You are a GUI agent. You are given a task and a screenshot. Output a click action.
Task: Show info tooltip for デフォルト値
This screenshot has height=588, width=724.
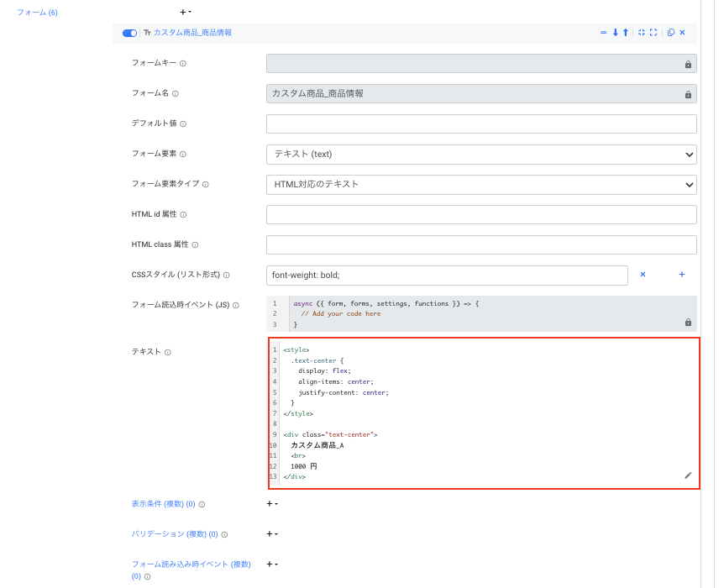coord(183,123)
